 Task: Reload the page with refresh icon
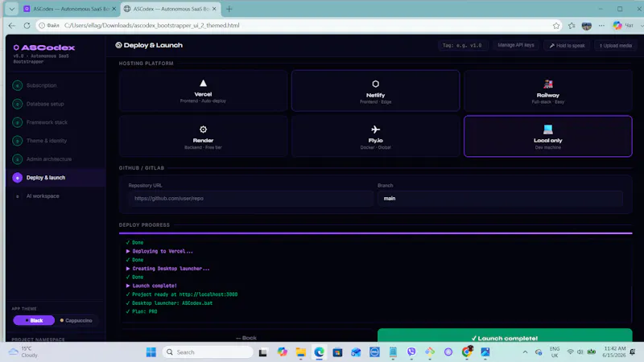tap(27, 26)
